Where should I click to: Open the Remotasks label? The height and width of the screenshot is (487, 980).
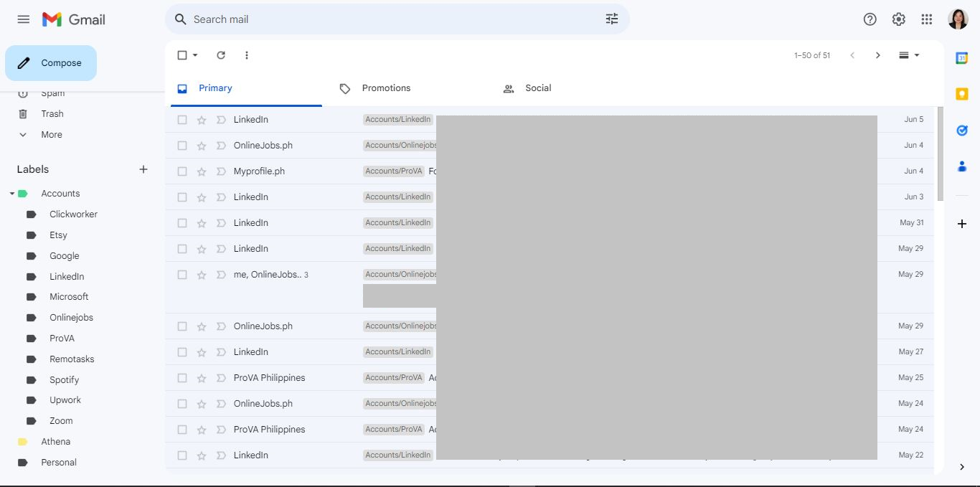point(72,359)
